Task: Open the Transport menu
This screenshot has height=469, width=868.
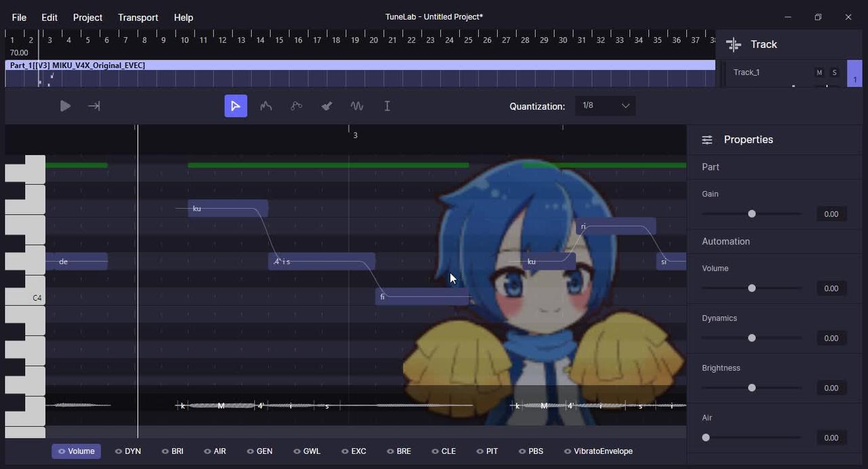Action: coord(138,17)
